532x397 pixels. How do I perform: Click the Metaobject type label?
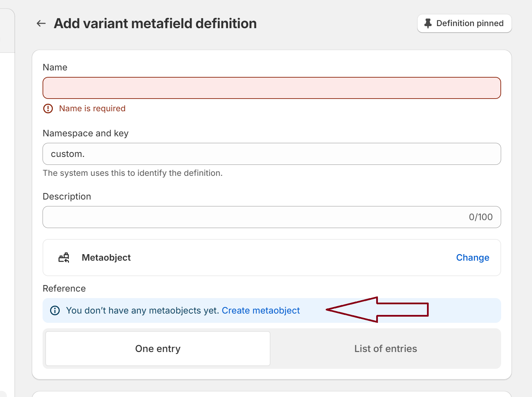[x=106, y=258]
